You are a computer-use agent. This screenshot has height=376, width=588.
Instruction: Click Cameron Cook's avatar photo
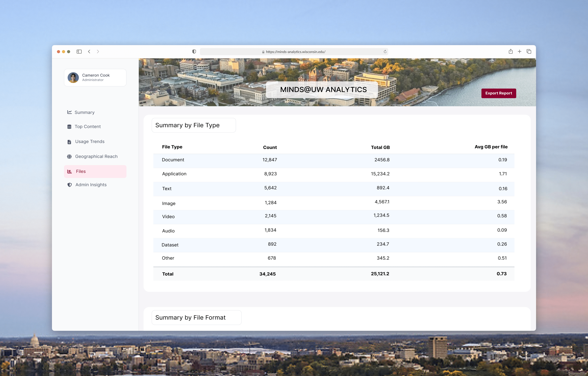(73, 77)
